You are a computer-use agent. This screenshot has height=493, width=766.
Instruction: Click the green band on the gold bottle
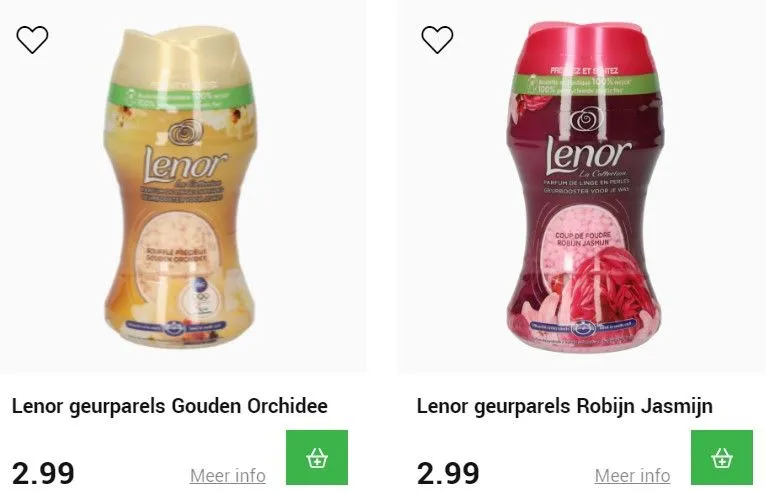[180, 98]
